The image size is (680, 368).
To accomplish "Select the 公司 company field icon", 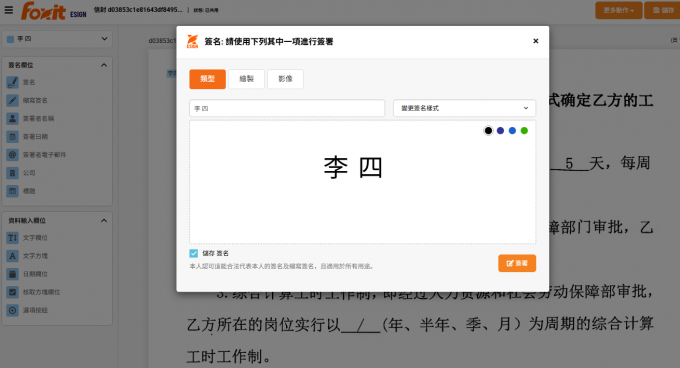I will (13, 173).
